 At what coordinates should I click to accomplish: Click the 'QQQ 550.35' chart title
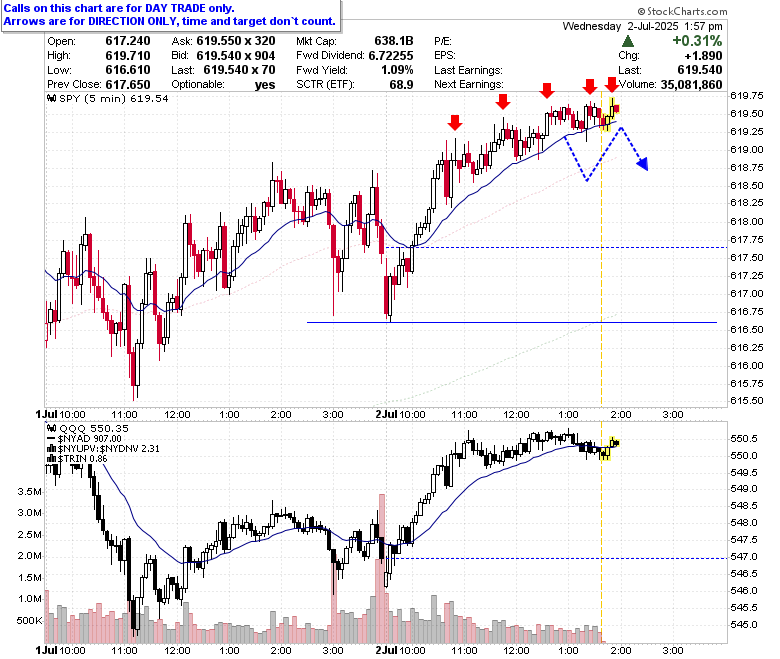(94, 428)
